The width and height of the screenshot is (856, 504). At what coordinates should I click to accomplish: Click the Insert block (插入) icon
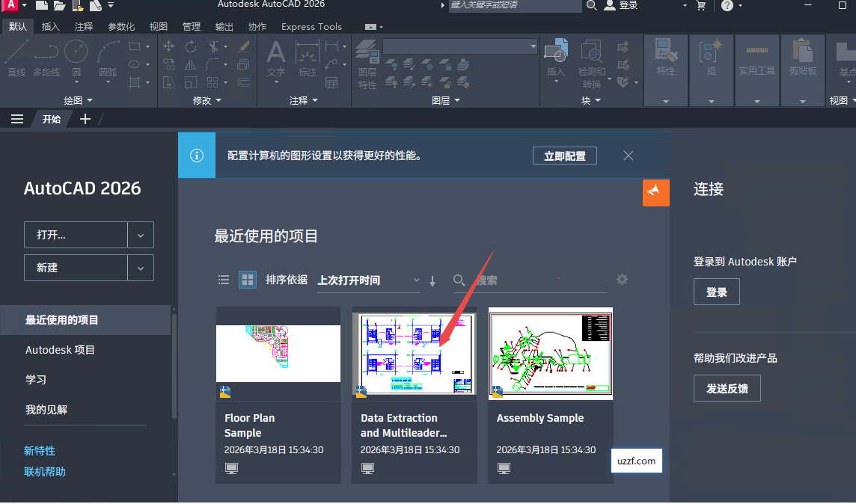[555, 54]
